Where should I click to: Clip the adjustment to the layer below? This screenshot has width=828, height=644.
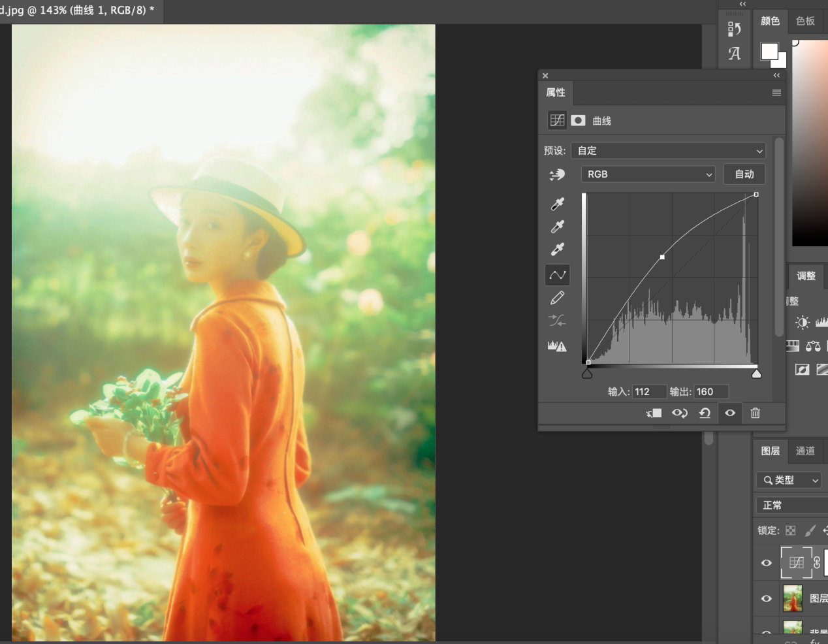[654, 413]
